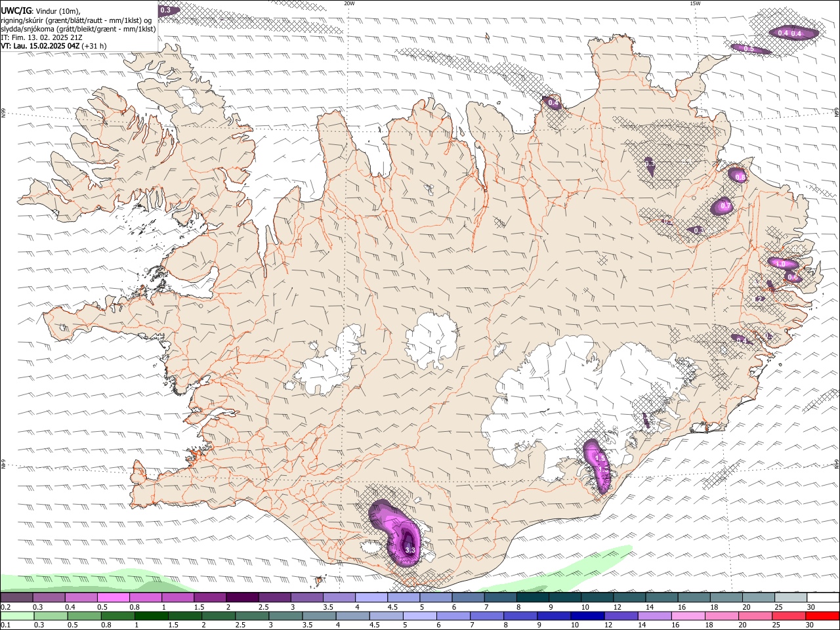Click the central round white glacier on the map
The width and height of the screenshot is (840, 630).
click(x=432, y=340)
